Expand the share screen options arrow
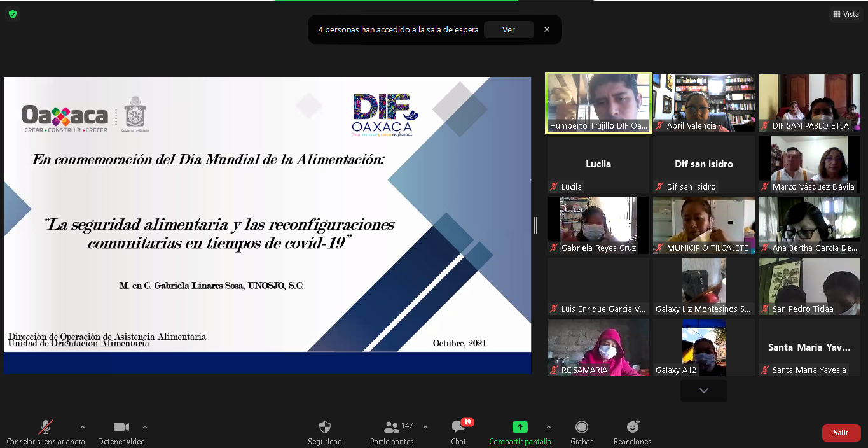The image size is (868, 448). click(548, 427)
